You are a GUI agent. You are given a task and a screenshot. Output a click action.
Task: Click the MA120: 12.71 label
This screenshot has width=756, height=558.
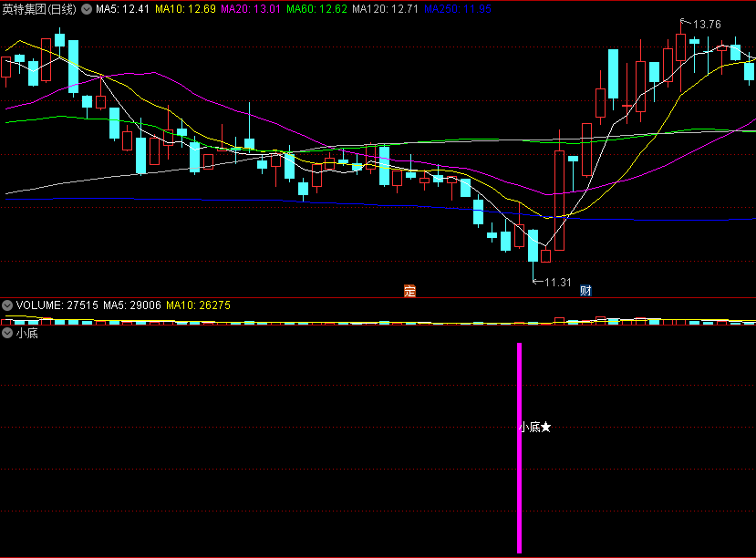pyautogui.click(x=385, y=9)
